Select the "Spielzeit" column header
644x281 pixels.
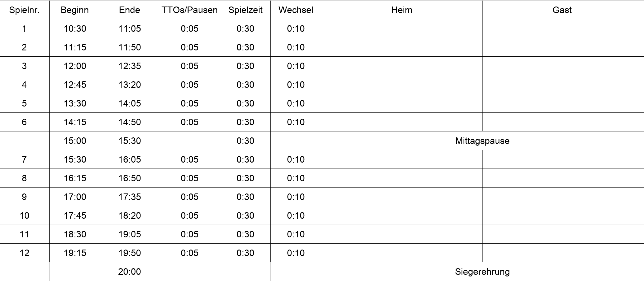coord(245,10)
